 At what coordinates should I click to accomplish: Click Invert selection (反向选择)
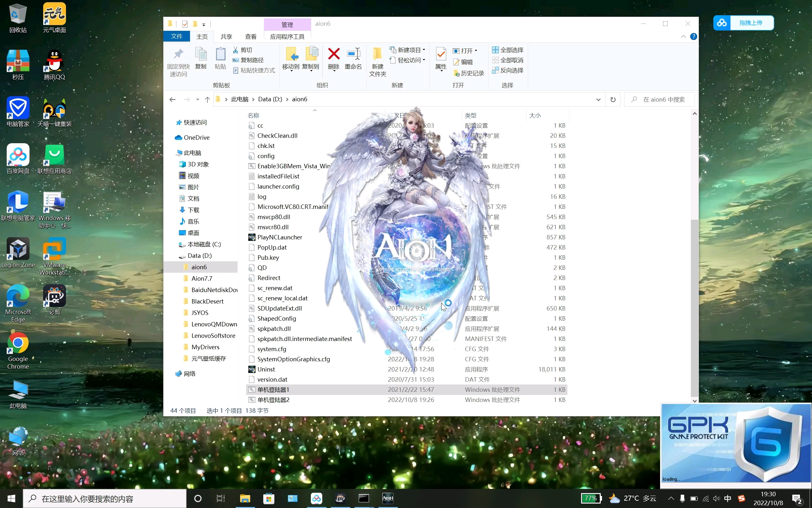click(x=507, y=70)
